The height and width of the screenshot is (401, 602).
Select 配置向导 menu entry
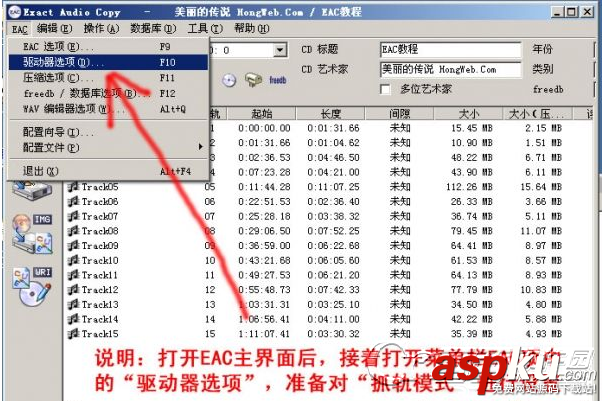[x=108, y=132]
